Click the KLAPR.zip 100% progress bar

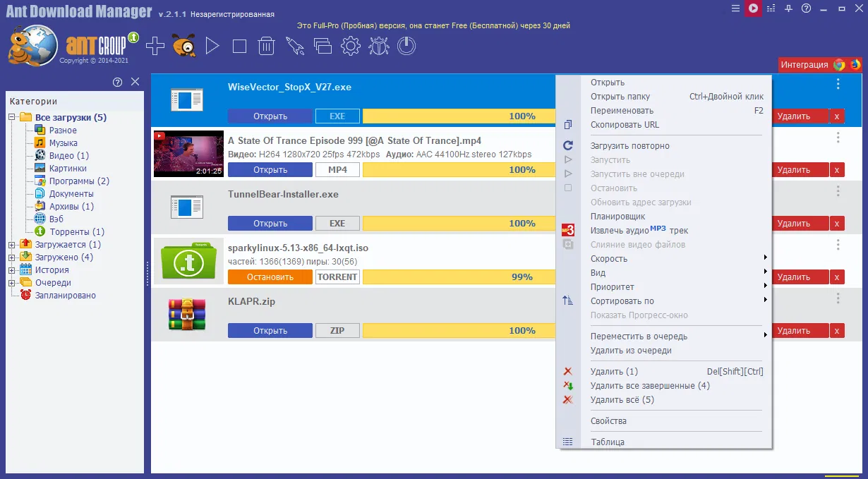pos(460,331)
